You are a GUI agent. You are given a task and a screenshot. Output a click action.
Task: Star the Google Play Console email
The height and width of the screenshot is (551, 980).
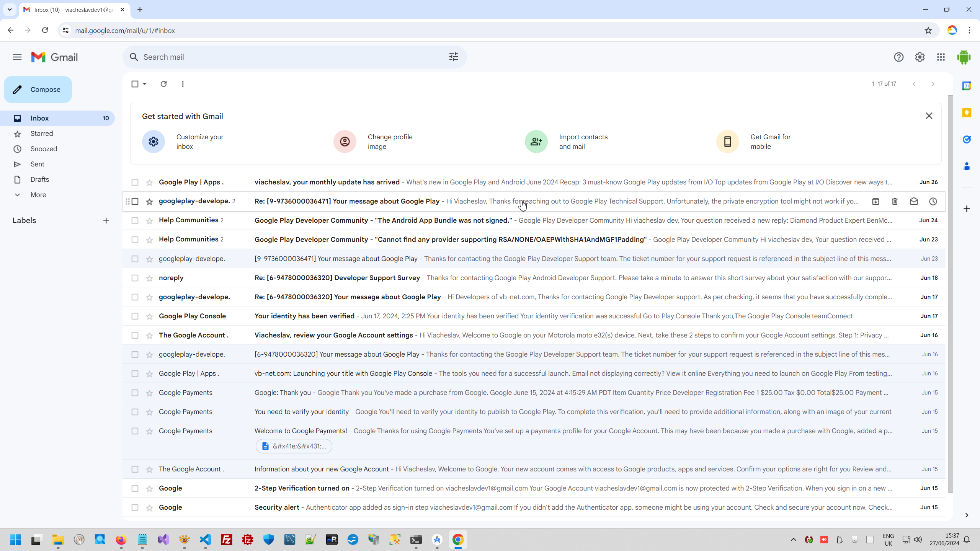[x=149, y=316]
